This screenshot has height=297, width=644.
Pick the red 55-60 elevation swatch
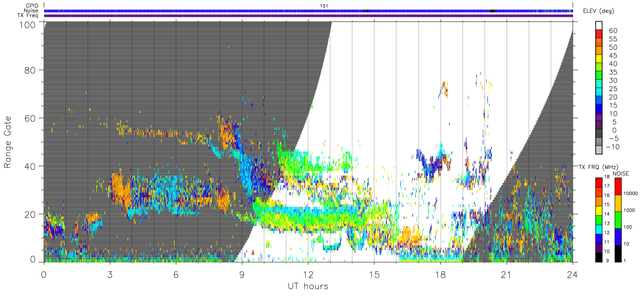point(599,34)
